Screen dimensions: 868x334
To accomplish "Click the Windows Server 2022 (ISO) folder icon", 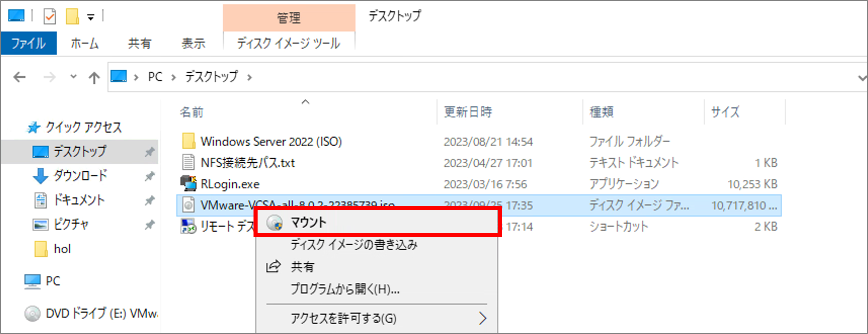I will coord(188,141).
